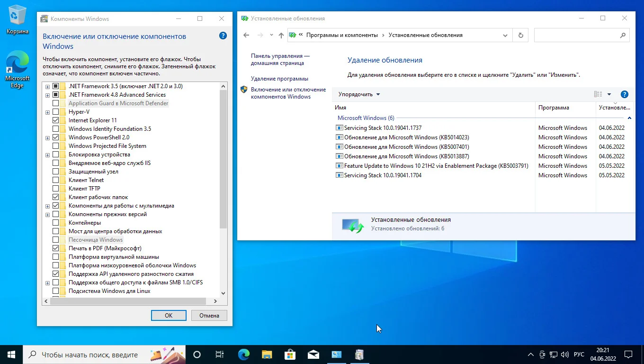Go back in Installed Updates window
Viewport: 644px width, 364px height.
pos(246,35)
